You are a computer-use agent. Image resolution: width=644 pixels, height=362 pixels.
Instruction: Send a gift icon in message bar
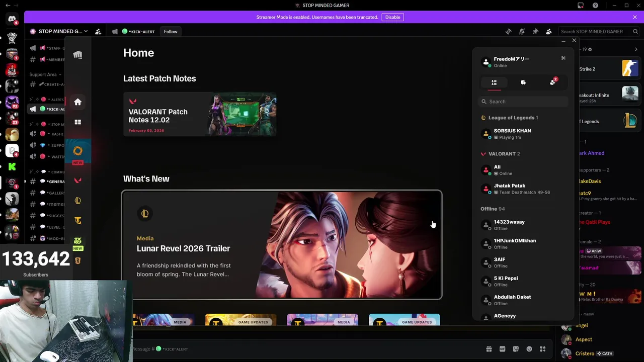pyautogui.click(x=489, y=349)
